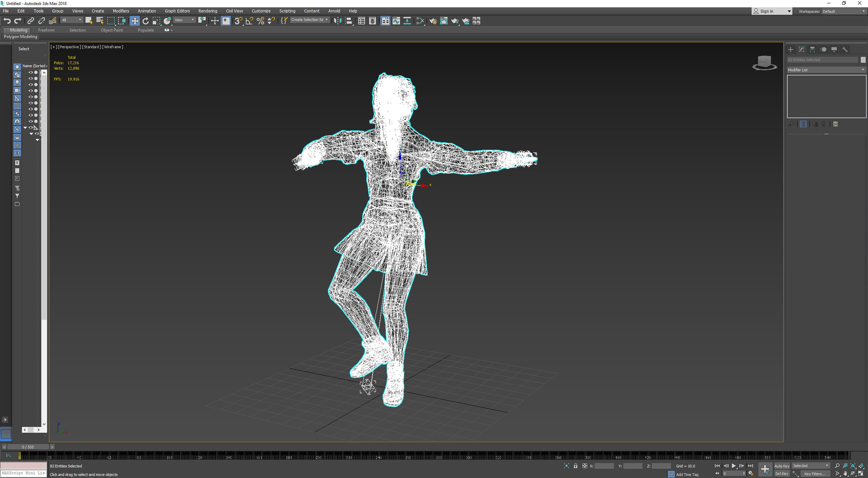
Task: Open the Modifier List dropdown
Action: (826, 70)
